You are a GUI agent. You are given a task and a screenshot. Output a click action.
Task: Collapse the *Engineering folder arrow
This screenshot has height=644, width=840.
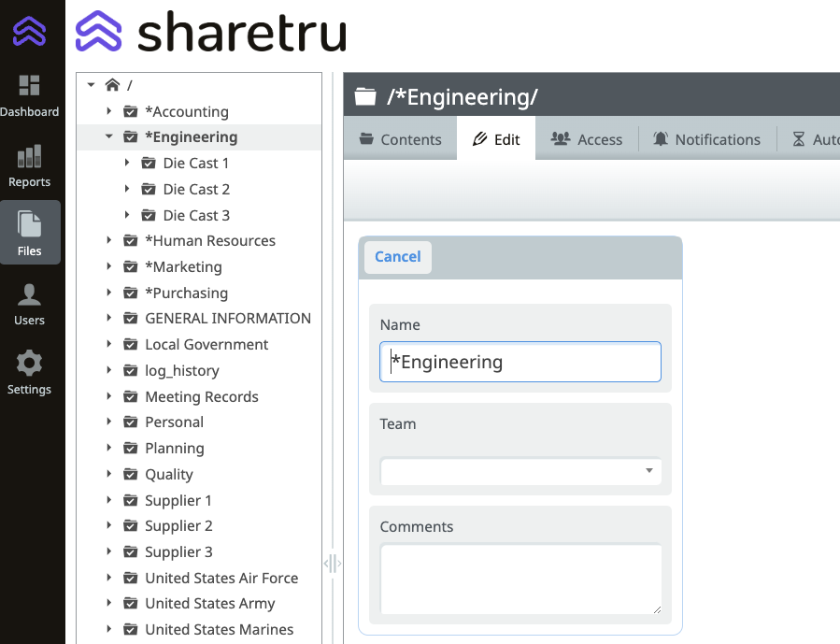[x=108, y=136]
